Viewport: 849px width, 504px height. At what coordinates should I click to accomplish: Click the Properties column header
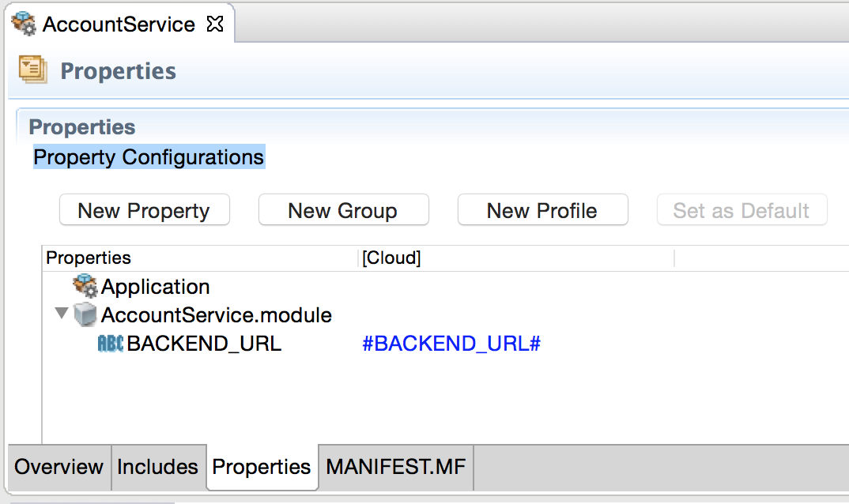point(89,258)
